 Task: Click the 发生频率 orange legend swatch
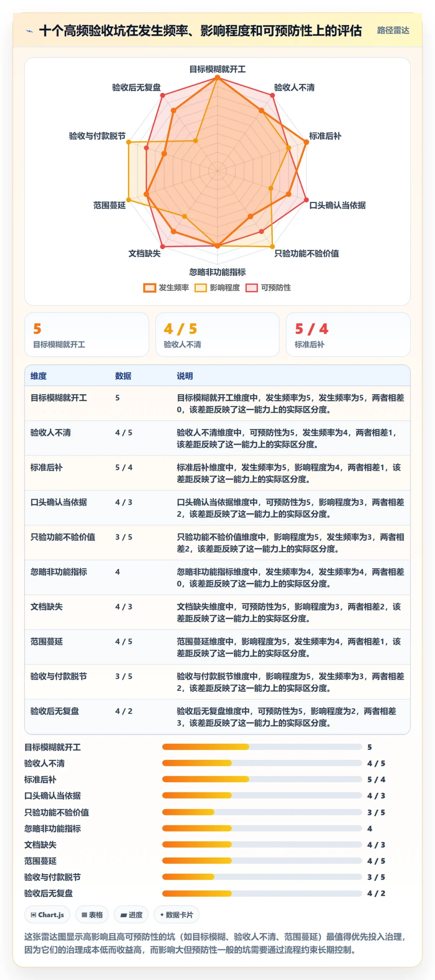click(x=149, y=287)
